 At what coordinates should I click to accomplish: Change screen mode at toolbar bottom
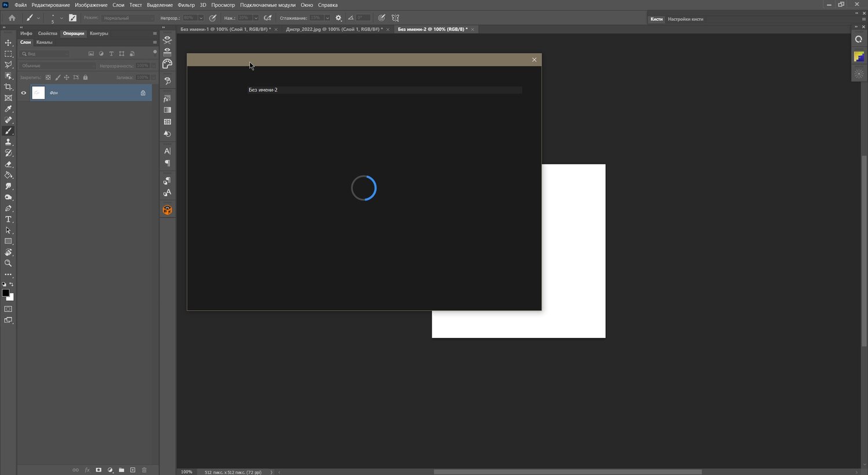[x=8, y=320]
